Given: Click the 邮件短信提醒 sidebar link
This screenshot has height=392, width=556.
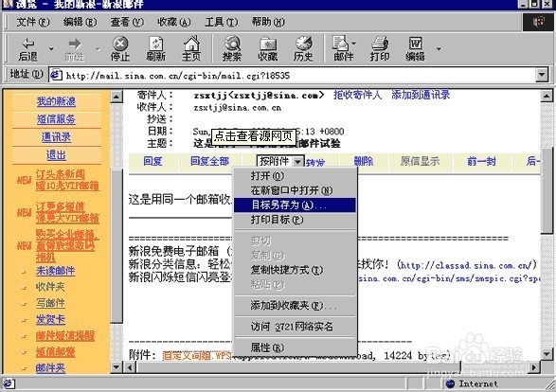Looking at the screenshot, I should [65, 335].
